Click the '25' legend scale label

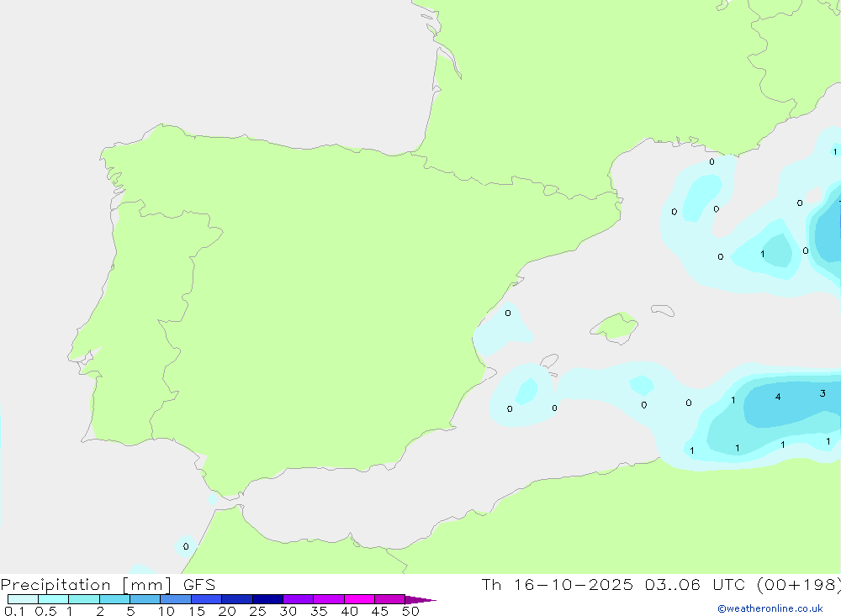257,611
